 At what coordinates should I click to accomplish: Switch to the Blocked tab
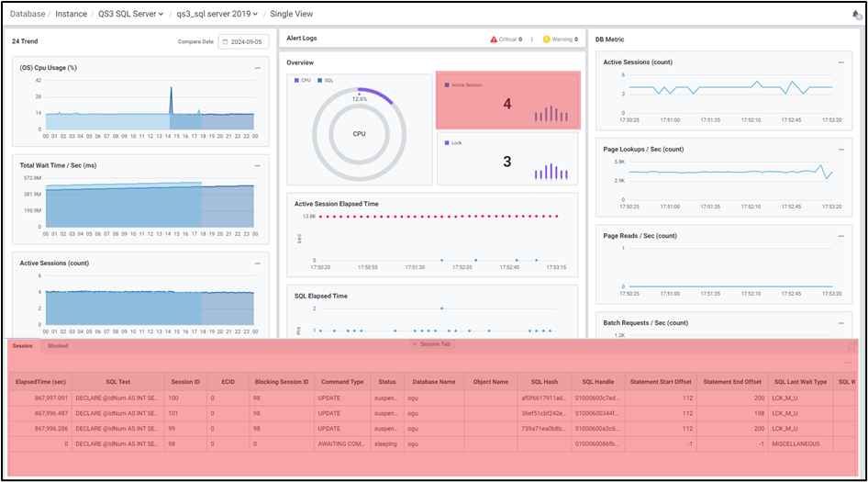pyautogui.click(x=58, y=346)
